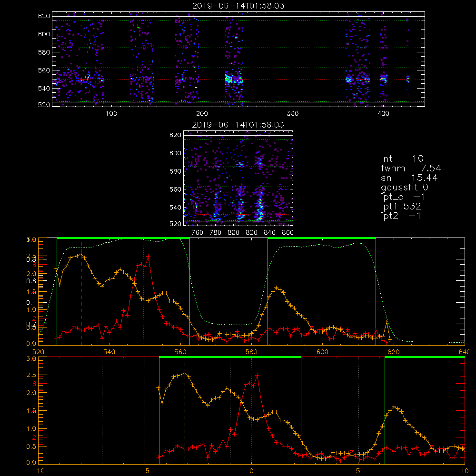Click x-axis label 0 on bottom plot

(x=252, y=471)
